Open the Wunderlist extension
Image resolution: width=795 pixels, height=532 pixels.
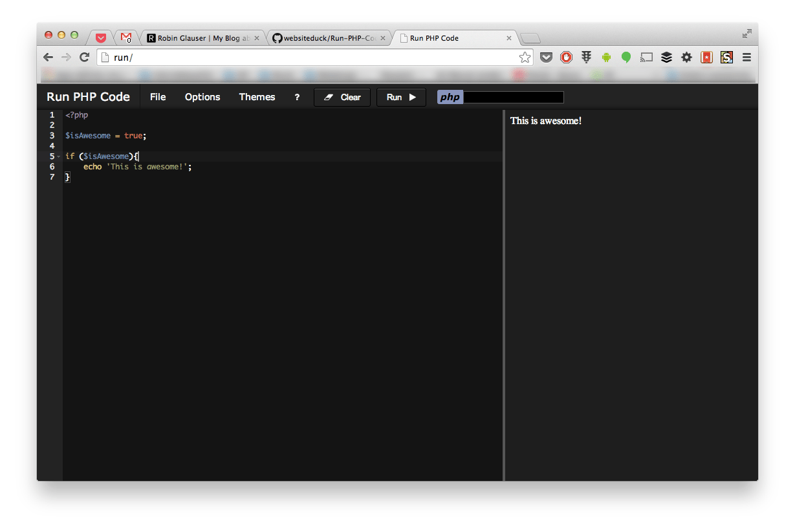706,57
